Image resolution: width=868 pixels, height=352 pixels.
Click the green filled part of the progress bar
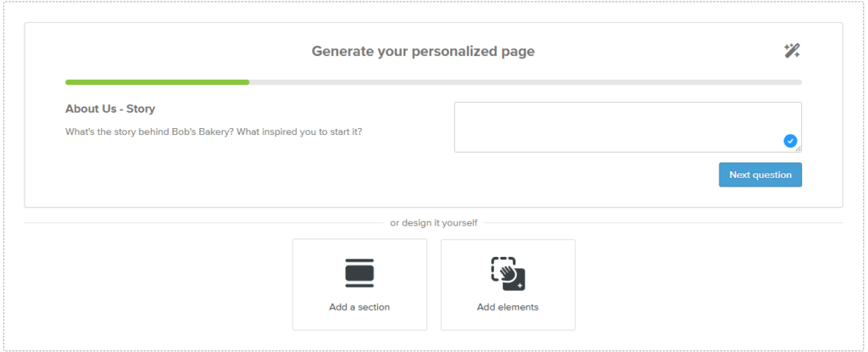click(x=157, y=82)
